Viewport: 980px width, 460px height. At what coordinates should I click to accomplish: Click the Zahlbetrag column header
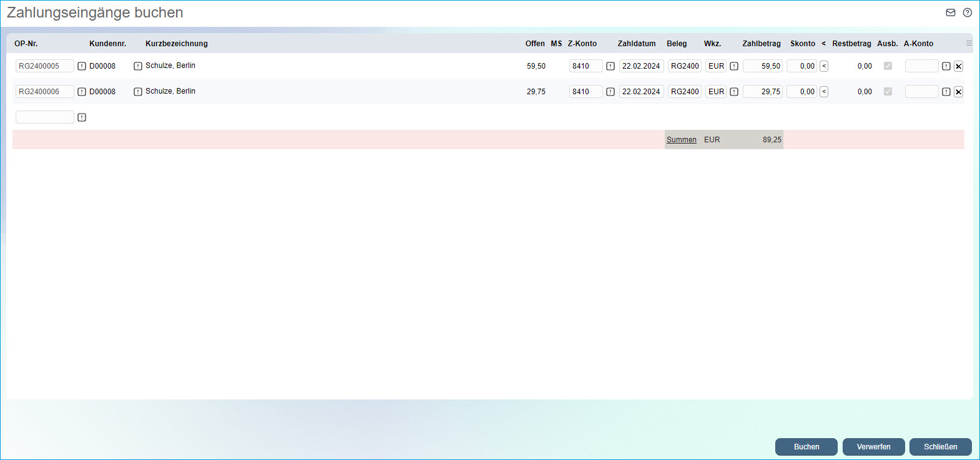coord(762,44)
